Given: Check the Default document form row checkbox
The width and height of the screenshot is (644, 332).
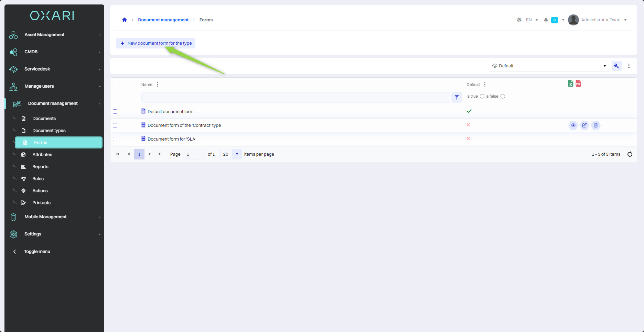Looking at the screenshot, I should pos(115,112).
